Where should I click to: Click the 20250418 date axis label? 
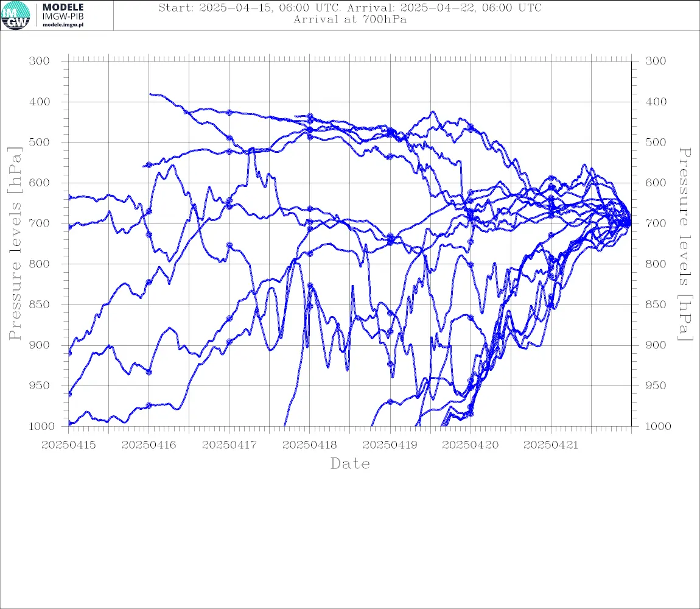309,445
